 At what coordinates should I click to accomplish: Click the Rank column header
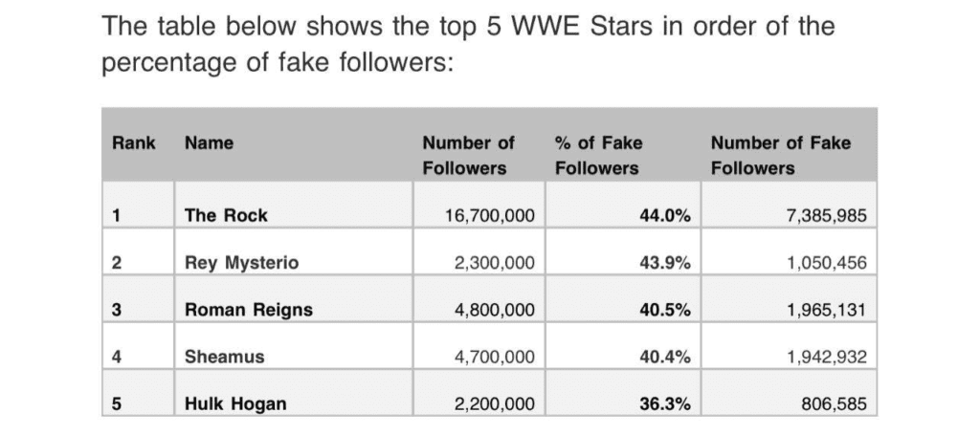pos(133,143)
